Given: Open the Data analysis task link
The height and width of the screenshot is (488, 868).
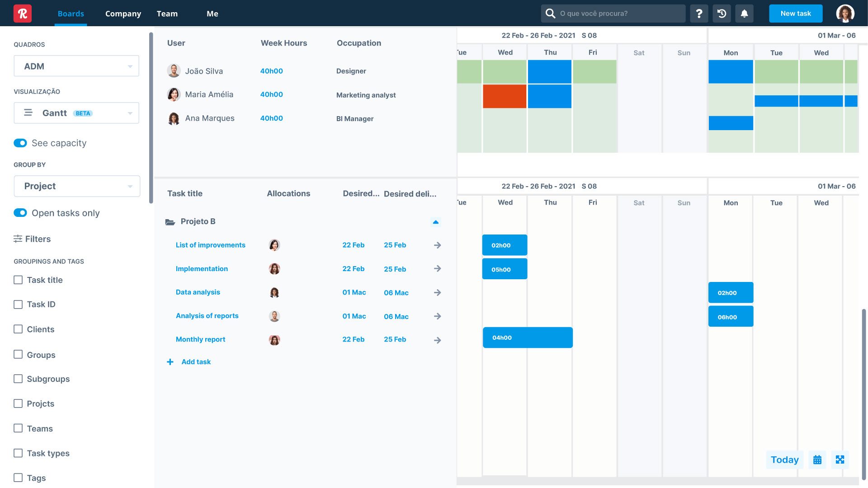Looking at the screenshot, I should click(x=198, y=292).
